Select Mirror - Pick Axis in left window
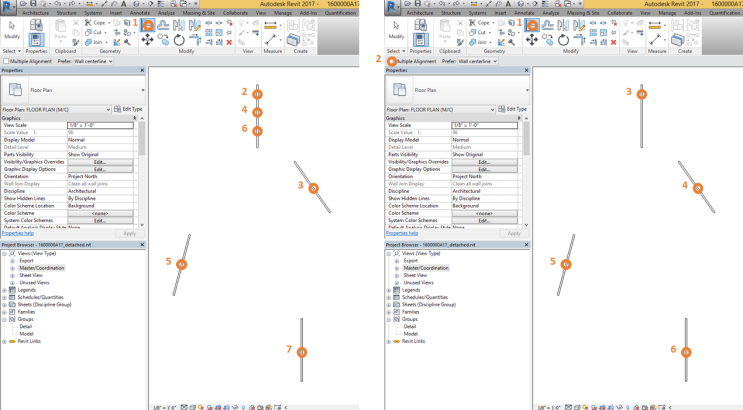The width and height of the screenshot is (743, 410). click(179, 25)
